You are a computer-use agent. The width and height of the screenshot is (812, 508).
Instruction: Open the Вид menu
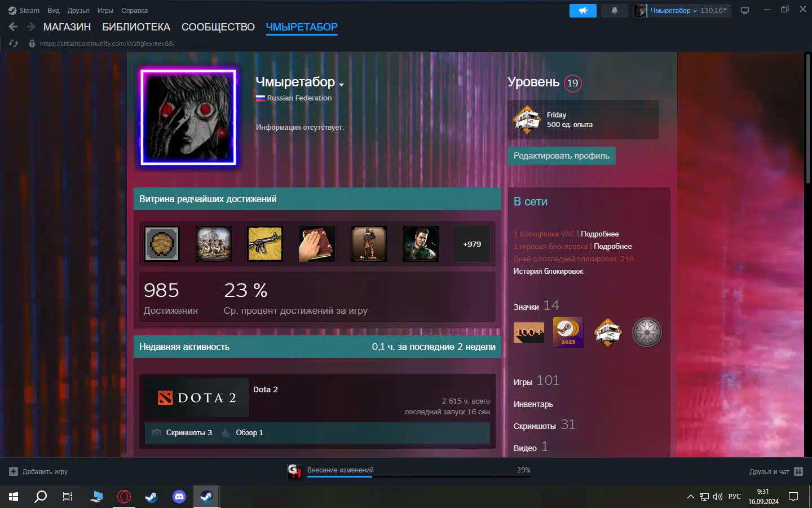point(54,11)
